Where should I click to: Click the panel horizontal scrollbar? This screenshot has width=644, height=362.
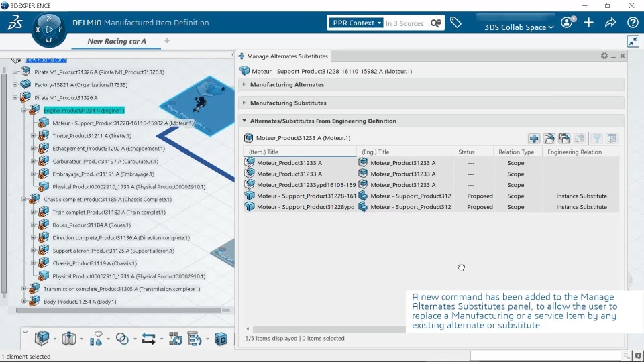point(329,328)
